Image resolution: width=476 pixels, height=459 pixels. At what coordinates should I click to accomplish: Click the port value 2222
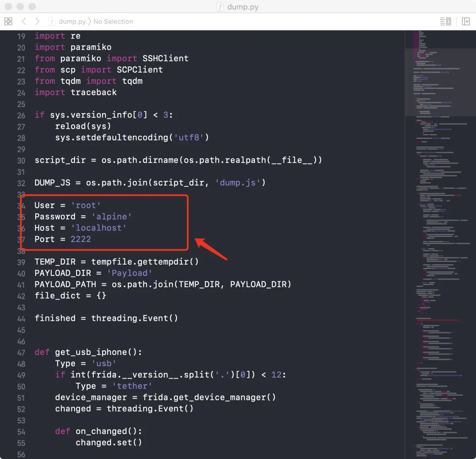pos(81,239)
